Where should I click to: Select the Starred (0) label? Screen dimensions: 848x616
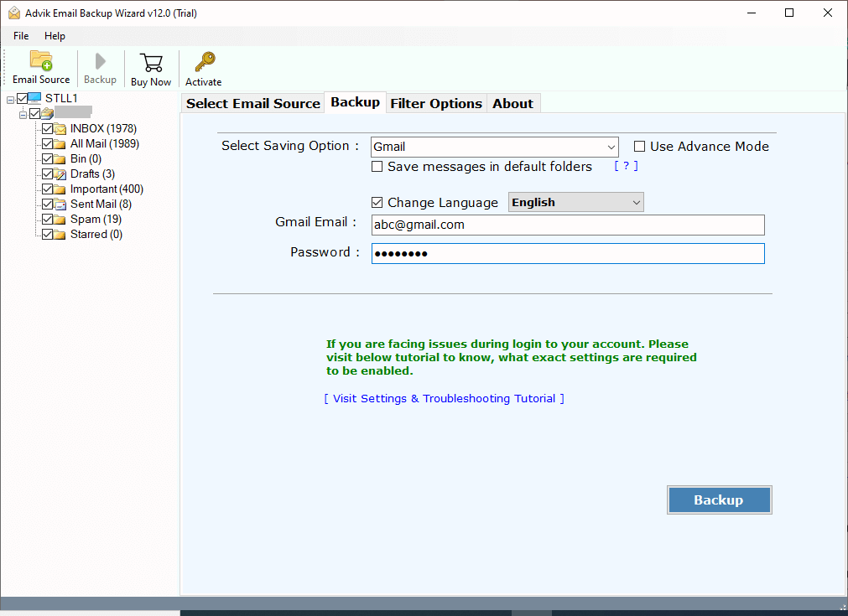tap(96, 235)
